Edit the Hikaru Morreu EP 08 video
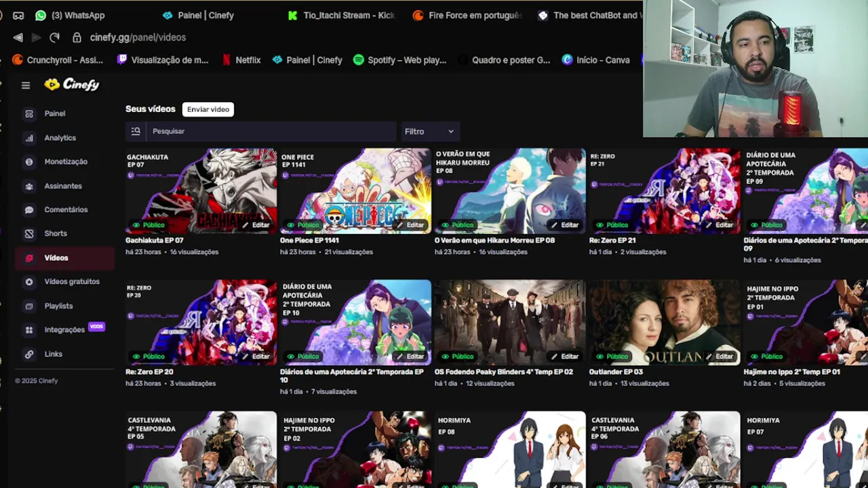This screenshot has height=488, width=868. point(566,225)
